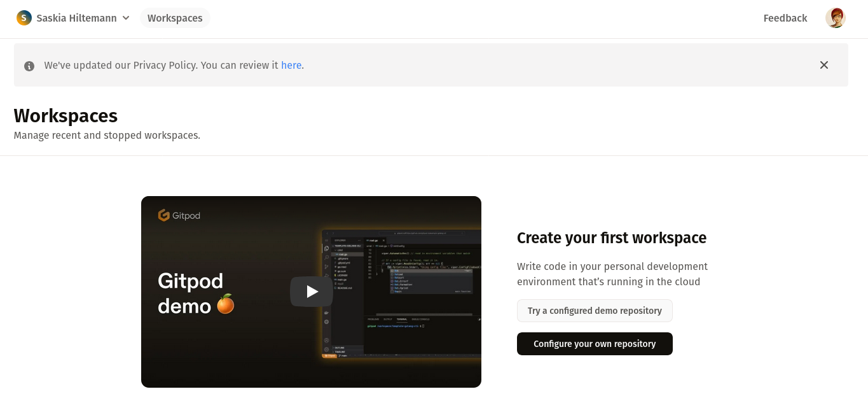Click the 'Gitpod demo' video title text

pos(196,293)
